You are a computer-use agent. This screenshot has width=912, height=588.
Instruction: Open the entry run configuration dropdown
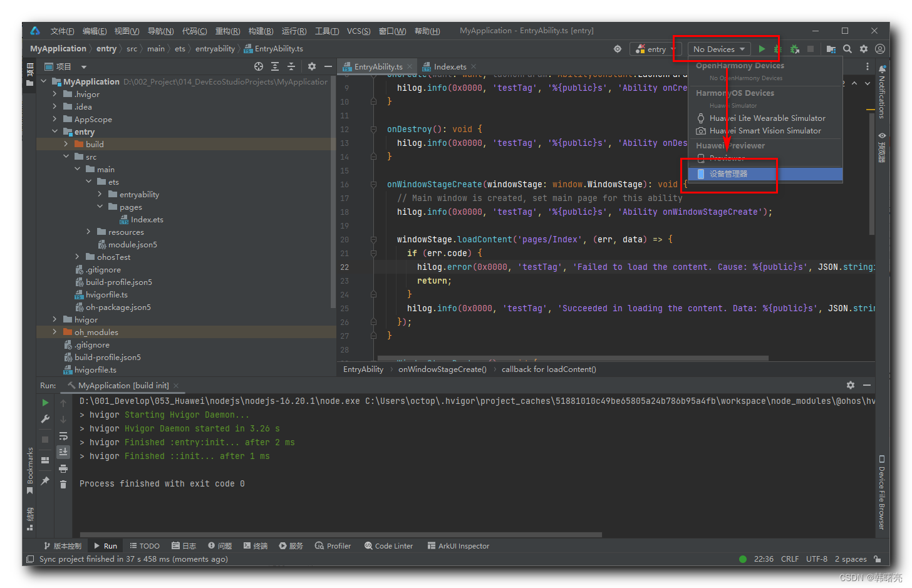point(656,49)
